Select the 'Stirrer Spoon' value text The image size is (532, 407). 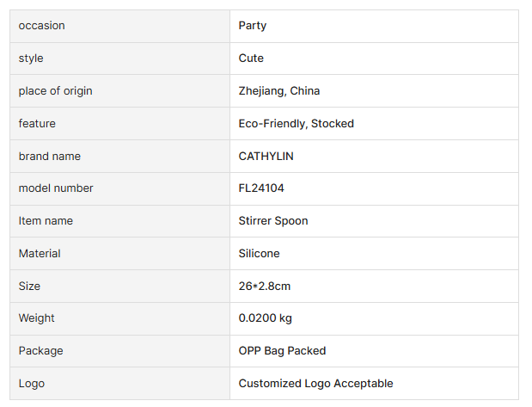click(x=273, y=221)
